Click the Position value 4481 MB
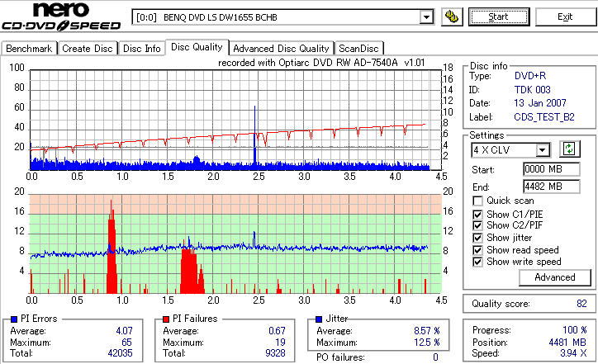Screen dimensions: 598x364 [568, 343]
